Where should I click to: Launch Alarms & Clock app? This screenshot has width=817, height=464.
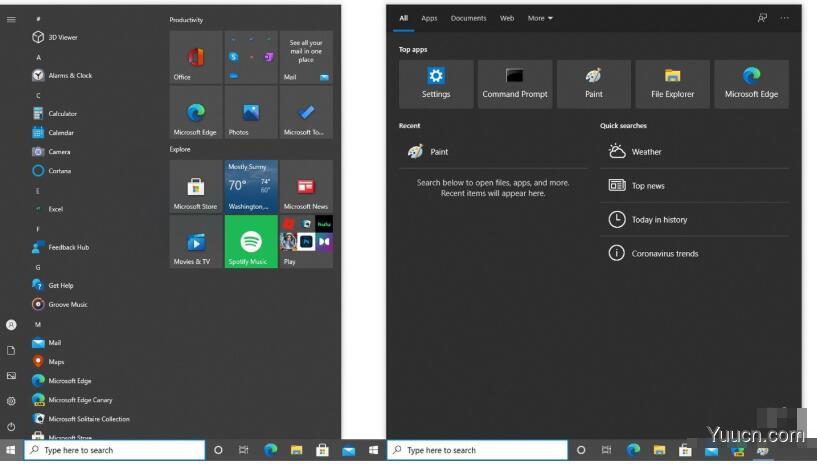point(62,75)
